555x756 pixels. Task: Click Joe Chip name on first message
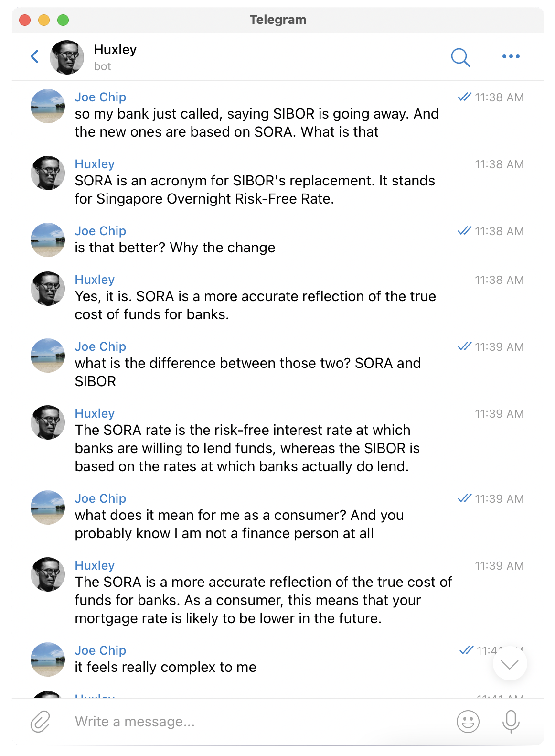point(100,97)
